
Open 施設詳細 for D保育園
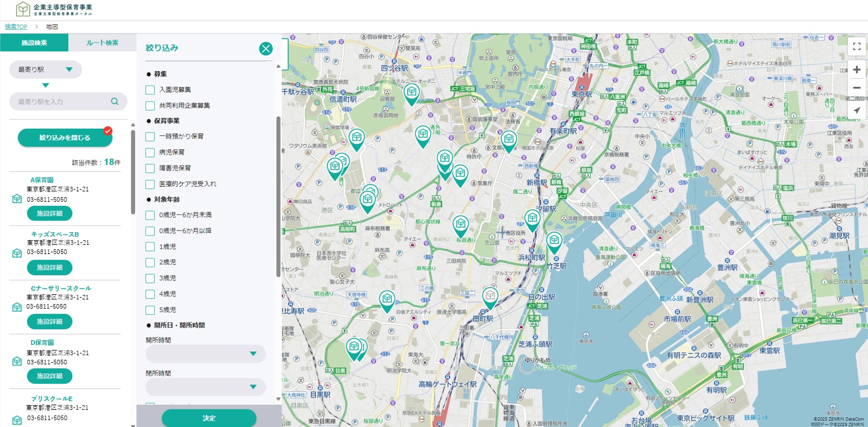coord(49,376)
